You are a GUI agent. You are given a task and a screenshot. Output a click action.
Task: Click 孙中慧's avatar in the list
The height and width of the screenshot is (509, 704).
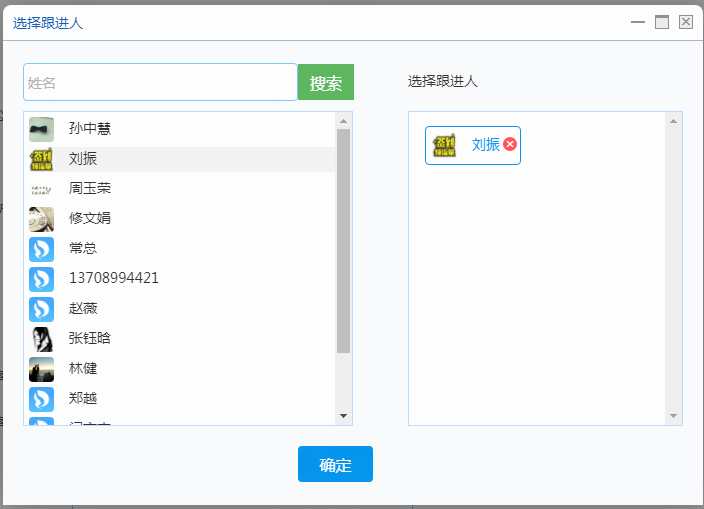41,129
